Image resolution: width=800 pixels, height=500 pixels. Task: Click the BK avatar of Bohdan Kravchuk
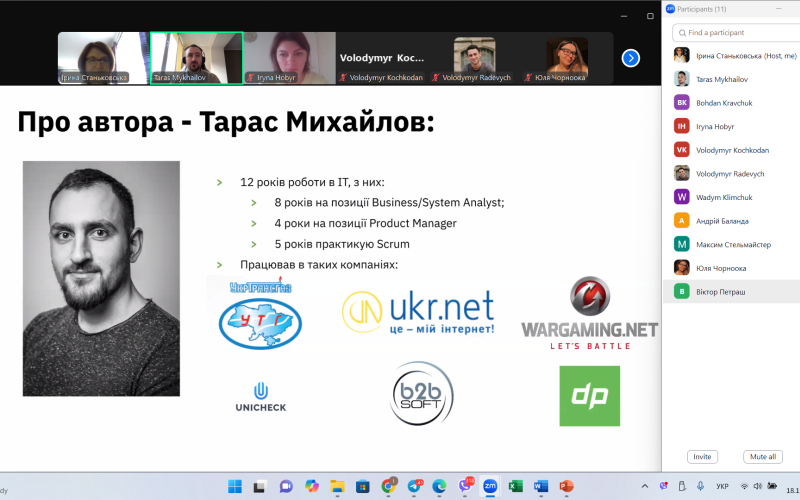[x=682, y=103]
